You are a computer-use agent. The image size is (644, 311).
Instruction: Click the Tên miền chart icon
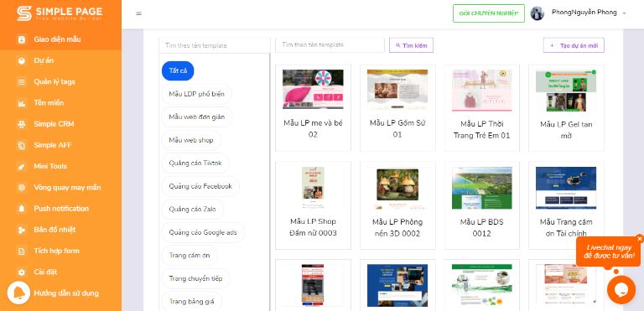tap(21, 103)
